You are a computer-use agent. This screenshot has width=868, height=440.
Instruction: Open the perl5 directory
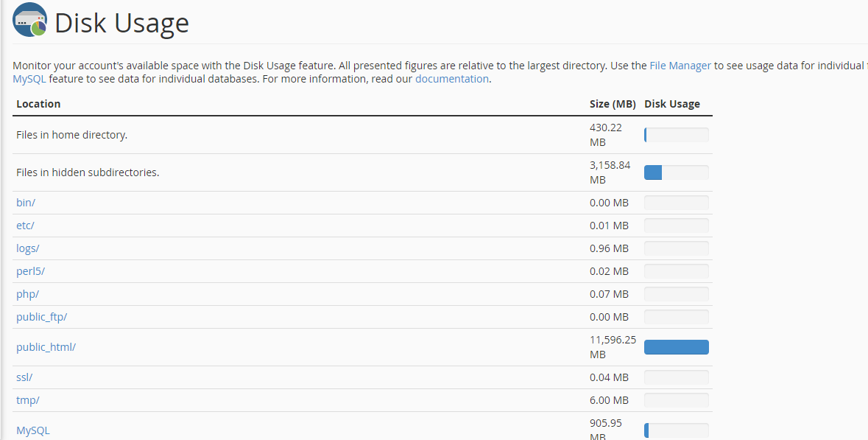tap(29, 270)
